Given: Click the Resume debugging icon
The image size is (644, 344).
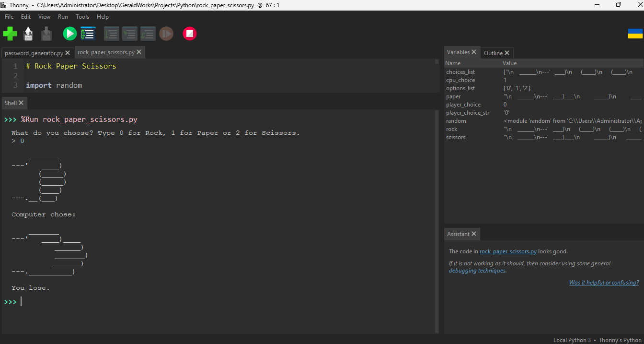Looking at the screenshot, I should pyautogui.click(x=166, y=34).
